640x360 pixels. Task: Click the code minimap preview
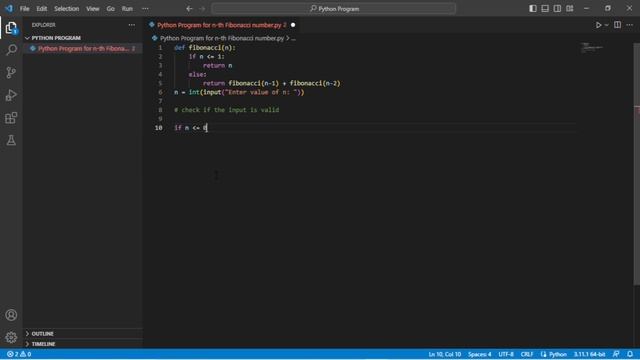[x=591, y=47]
